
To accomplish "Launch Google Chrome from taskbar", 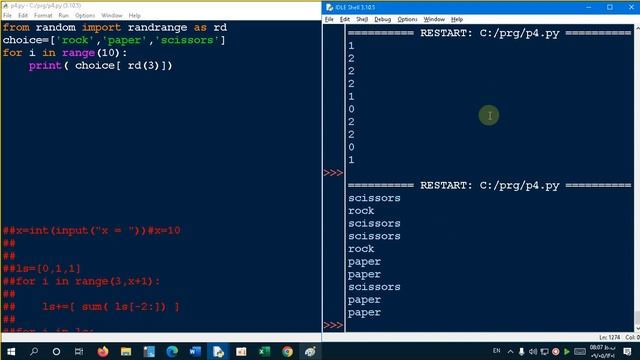I will pyautogui.click(x=287, y=351).
